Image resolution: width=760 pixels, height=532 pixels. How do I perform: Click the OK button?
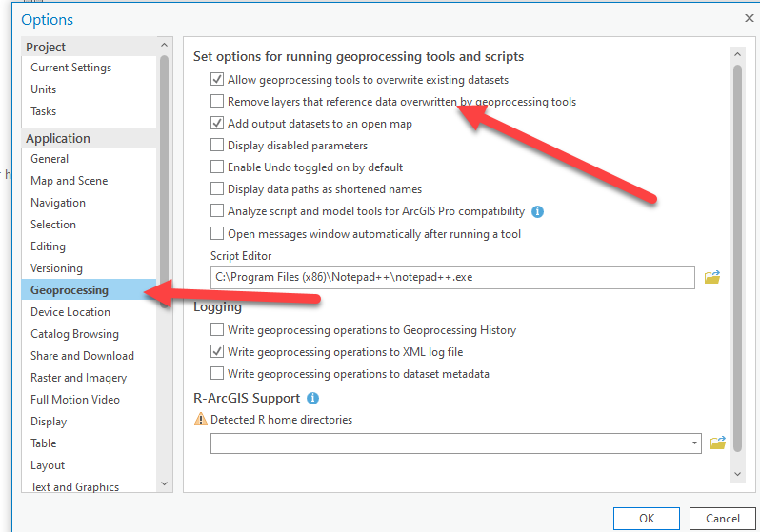tap(647, 519)
